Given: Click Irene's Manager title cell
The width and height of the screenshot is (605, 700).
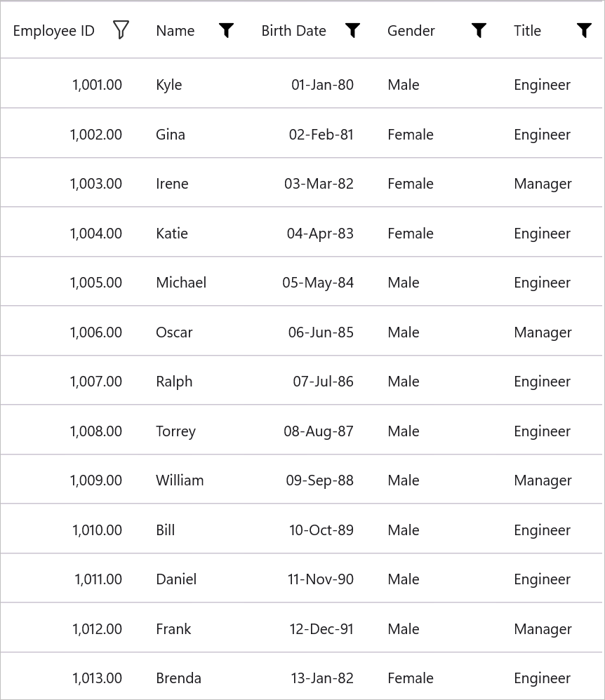Looking at the screenshot, I should pyautogui.click(x=543, y=184).
